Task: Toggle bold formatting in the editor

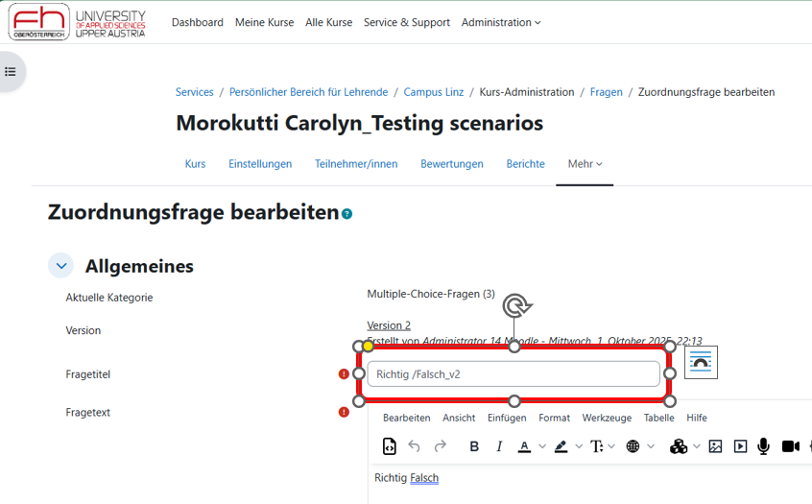Action: coord(474,446)
